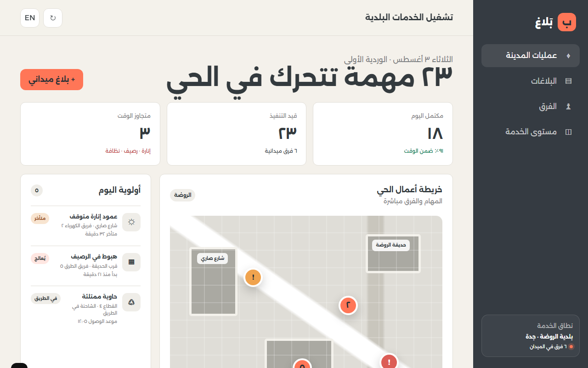This screenshot has width=588, height=368.
Task: Click the light icon for عمود إنارة متوقف
Action: [x=131, y=222]
